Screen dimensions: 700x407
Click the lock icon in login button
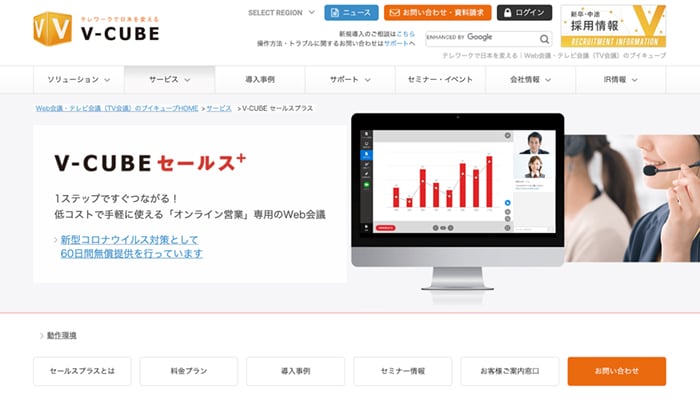click(508, 12)
